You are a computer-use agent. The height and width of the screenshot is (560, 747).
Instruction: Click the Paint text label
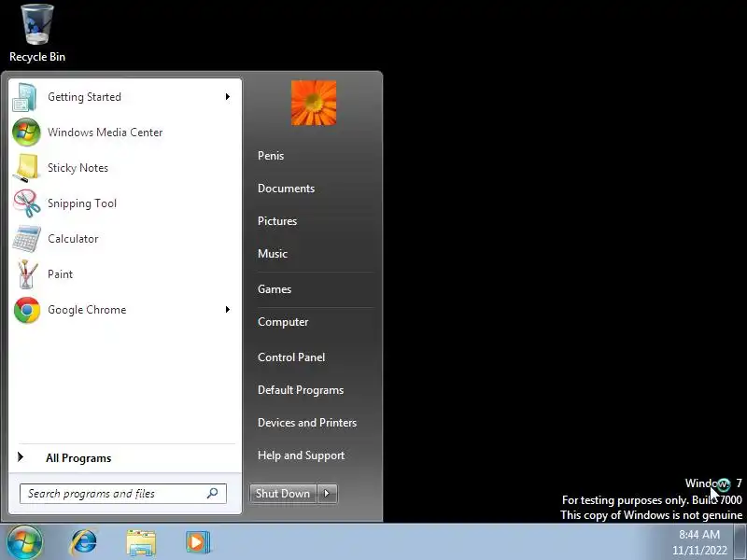60,274
